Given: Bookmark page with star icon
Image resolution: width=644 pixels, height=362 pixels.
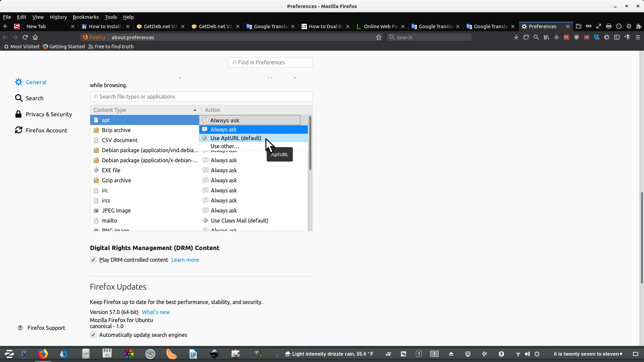Looking at the screenshot, I should 379,37.
